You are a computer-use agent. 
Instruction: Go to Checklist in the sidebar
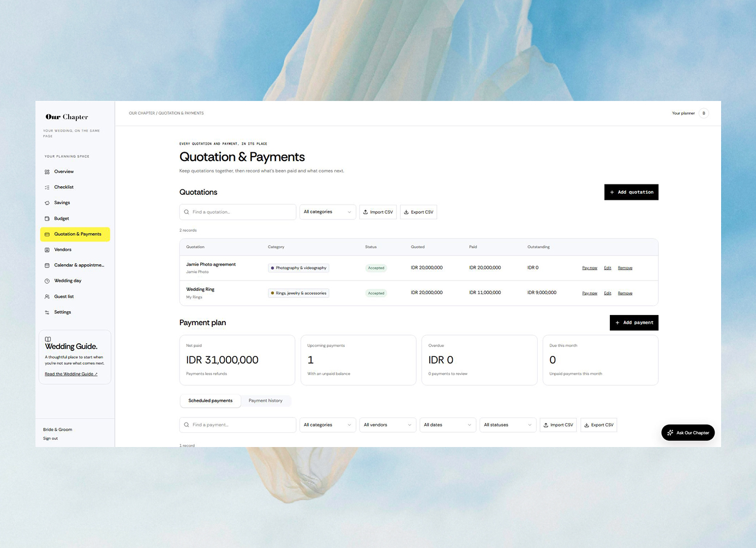click(x=75, y=187)
